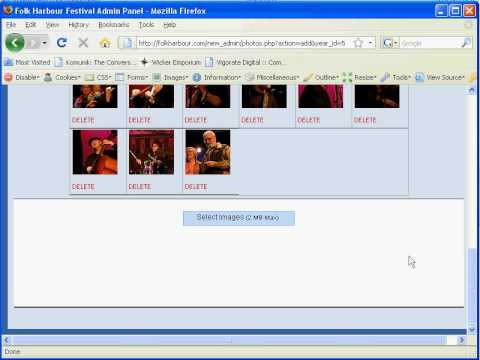
Task: Click the vertical scrollbar up arrow
Action: pyautogui.click(x=472, y=90)
